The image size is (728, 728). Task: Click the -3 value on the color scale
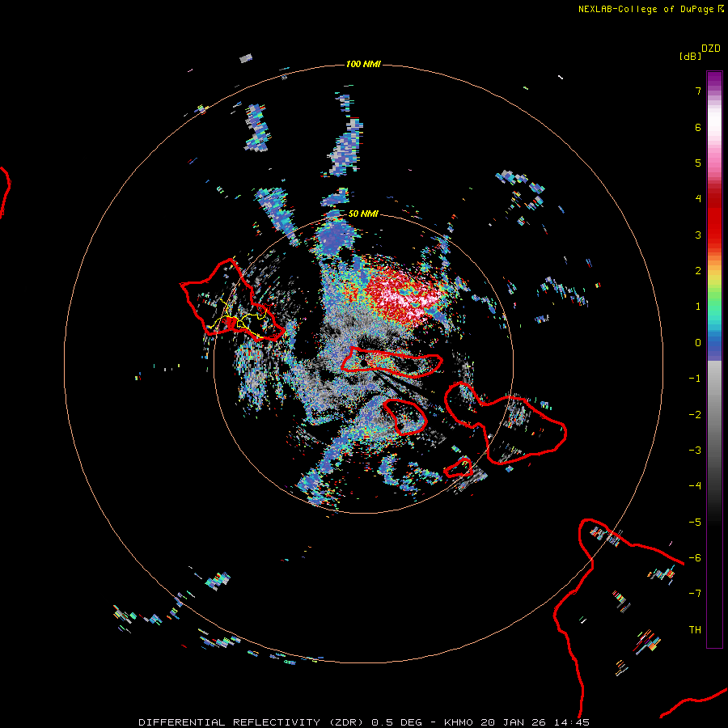(695, 451)
